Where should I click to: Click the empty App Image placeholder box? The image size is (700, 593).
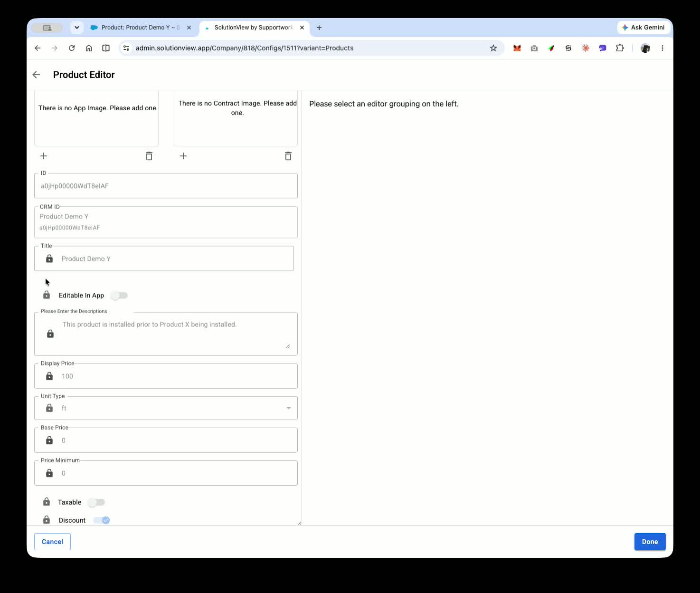[96, 118]
